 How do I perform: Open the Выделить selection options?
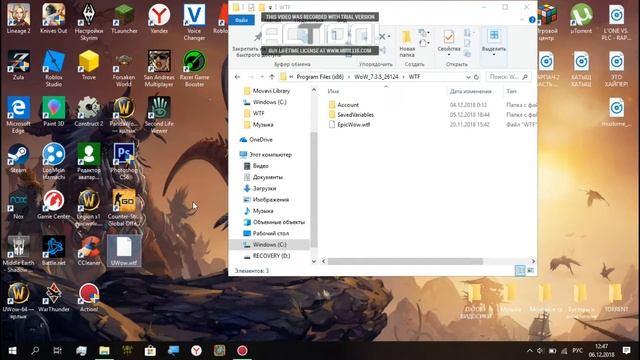click(494, 43)
